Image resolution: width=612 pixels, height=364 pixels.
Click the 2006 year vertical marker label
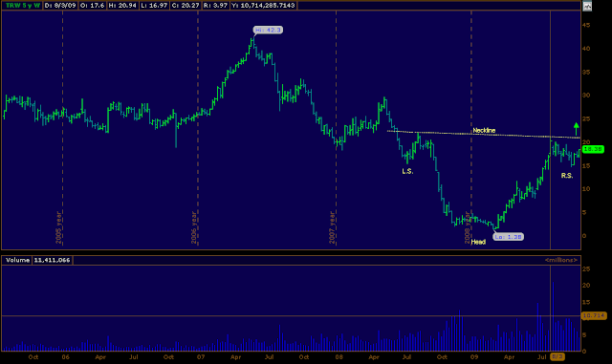click(x=194, y=227)
